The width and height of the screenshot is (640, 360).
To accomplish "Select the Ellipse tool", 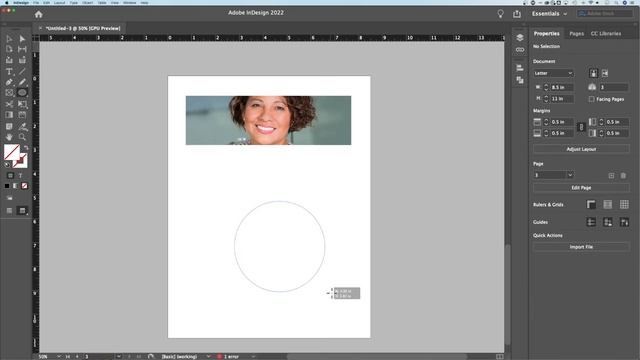I will point(22,93).
